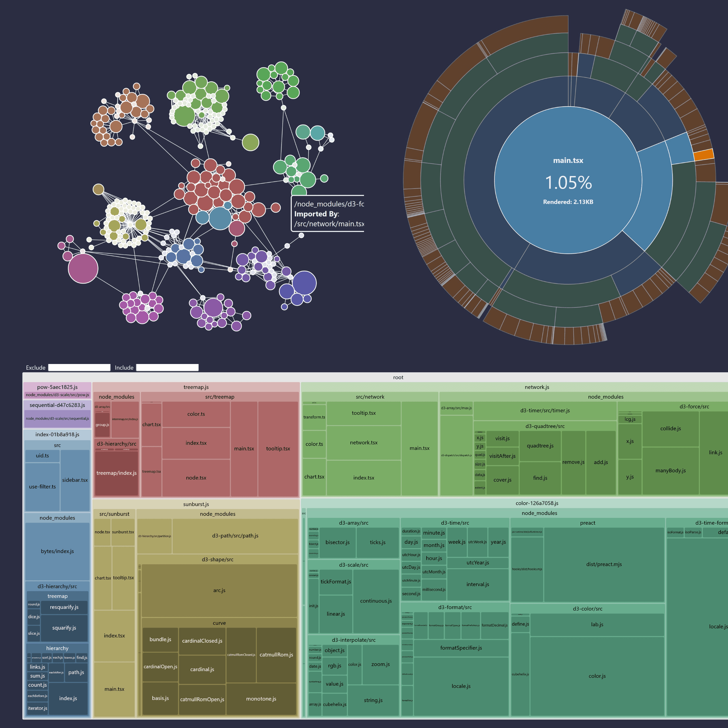Select the formatSpecifier.js cell
This screenshot has width=728, height=728.
[461, 648]
